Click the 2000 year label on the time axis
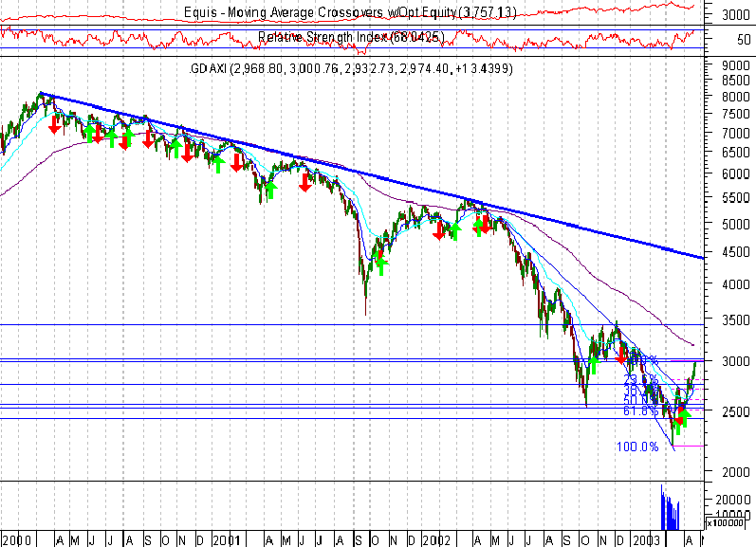This screenshot has width=756, height=547. [16, 540]
